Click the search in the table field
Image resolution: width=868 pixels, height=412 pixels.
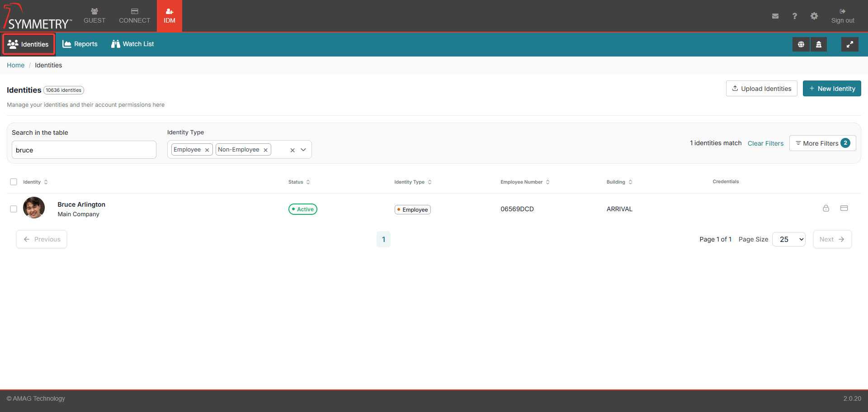84,150
